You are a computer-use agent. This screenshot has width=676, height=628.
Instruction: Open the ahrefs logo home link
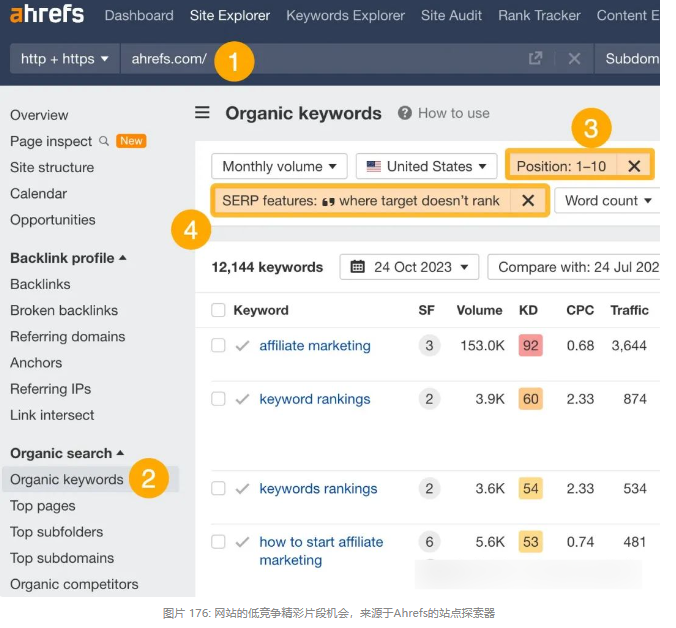click(47, 14)
